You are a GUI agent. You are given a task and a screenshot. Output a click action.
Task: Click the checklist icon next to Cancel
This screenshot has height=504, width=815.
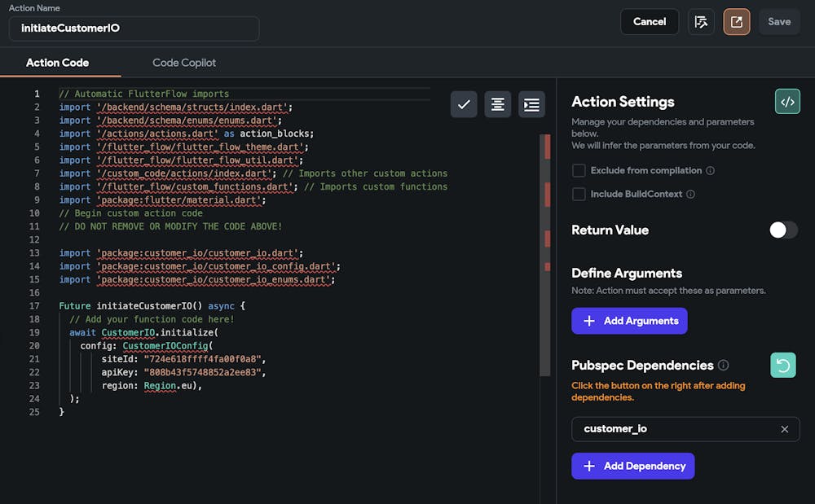[x=701, y=22]
